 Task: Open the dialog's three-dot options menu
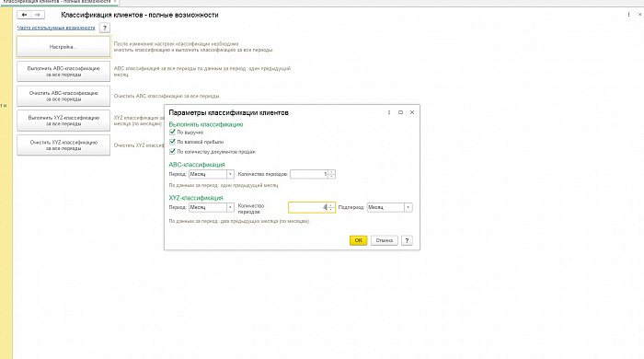tap(389, 112)
